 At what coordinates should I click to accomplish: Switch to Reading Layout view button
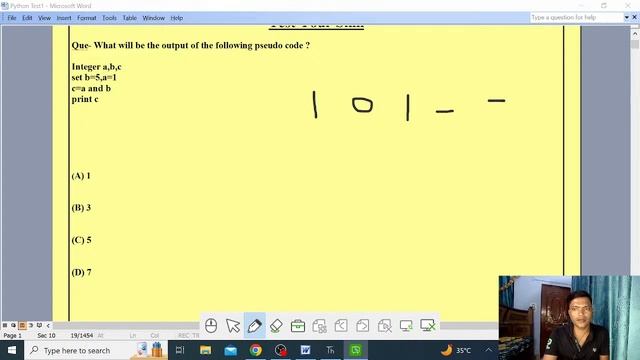(x=39, y=325)
